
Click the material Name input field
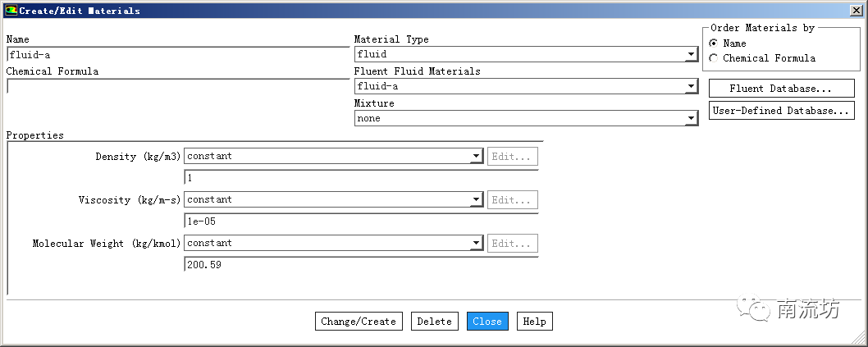pos(177,55)
